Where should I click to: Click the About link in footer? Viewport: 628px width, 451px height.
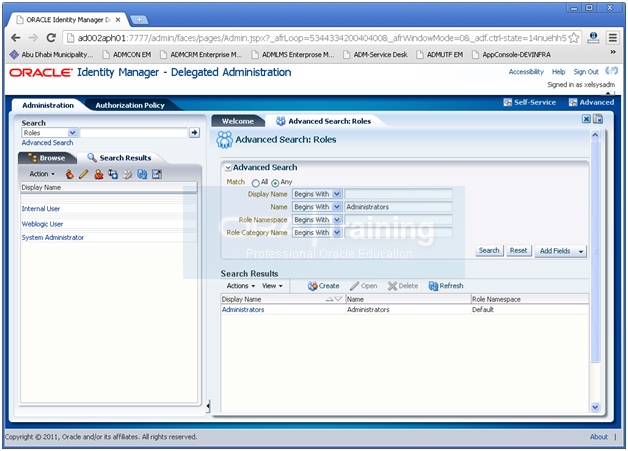pyautogui.click(x=598, y=437)
